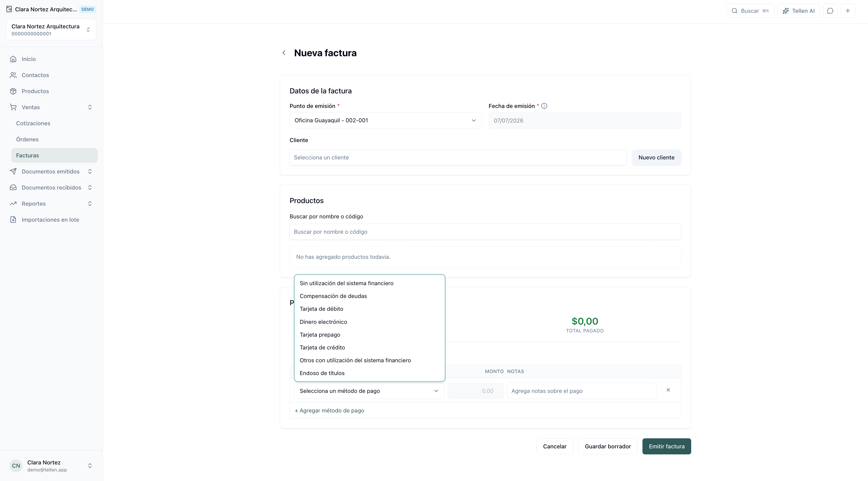The width and height of the screenshot is (868, 481).
Task: Choose Sin utilización del sistema financiero
Action: (x=370, y=283)
